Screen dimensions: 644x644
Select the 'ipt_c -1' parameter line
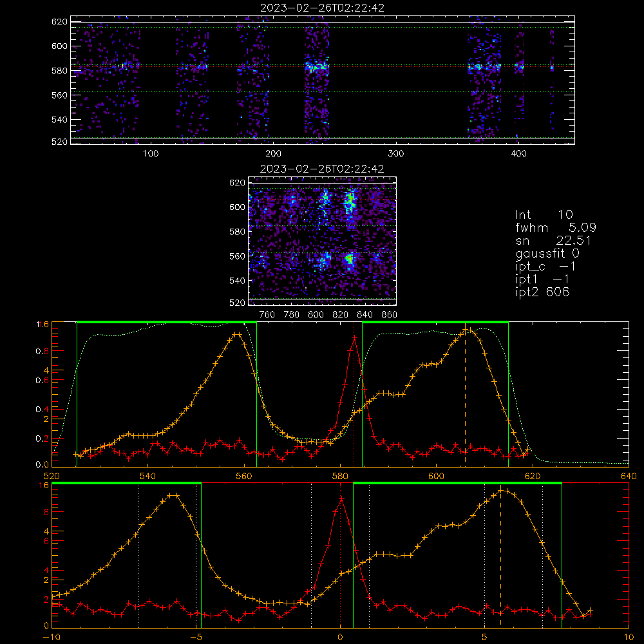click(545, 267)
